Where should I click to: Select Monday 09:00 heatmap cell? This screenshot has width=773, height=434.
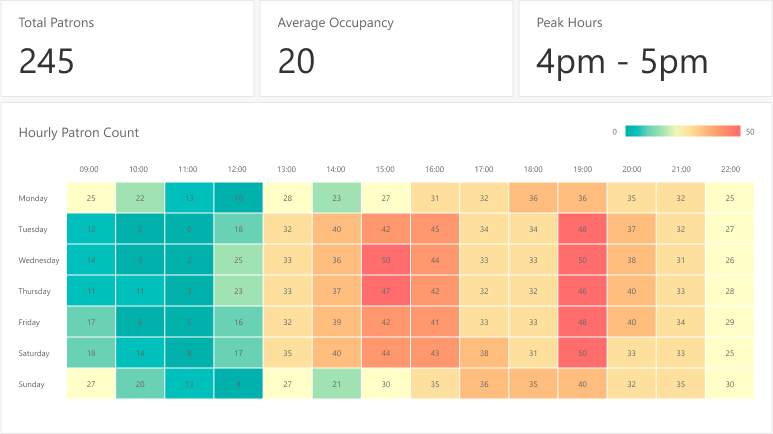(x=91, y=198)
